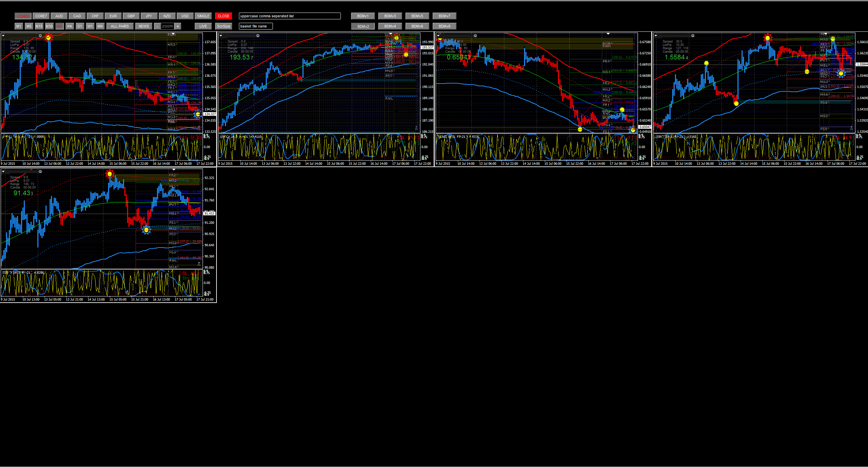Open the dropdown triangle on the 91.43 chart
The height and width of the screenshot is (467, 868).
[3, 171]
